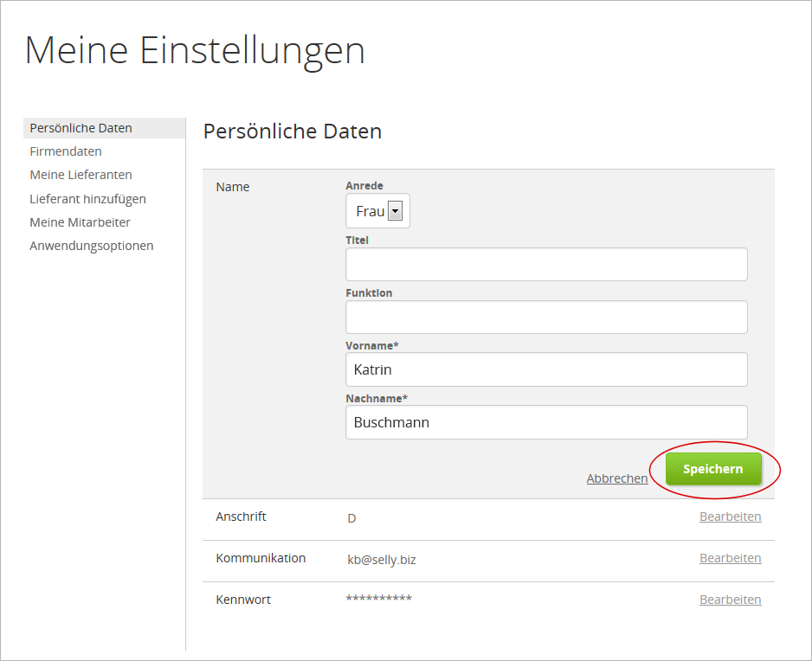Cancel editing via the Abbrechen link

[616, 478]
